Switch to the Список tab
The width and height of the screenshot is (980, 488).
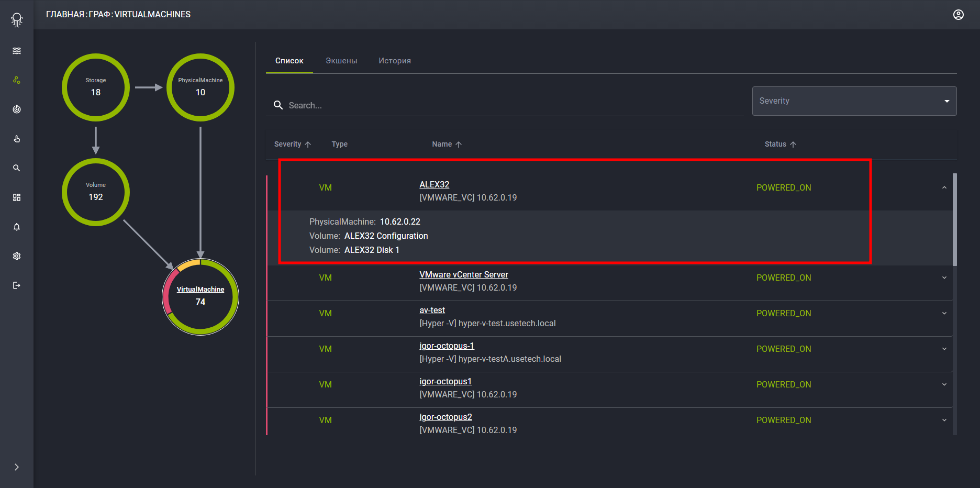click(x=289, y=61)
